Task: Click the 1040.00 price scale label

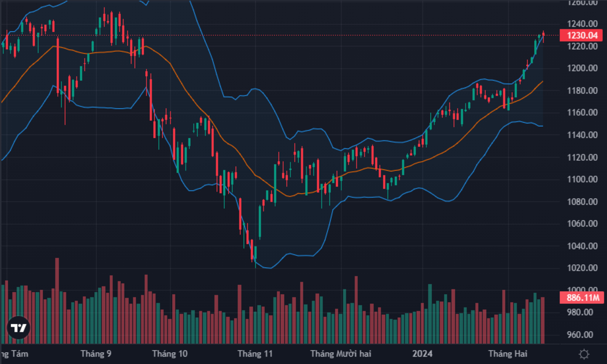Action: pyautogui.click(x=582, y=246)
